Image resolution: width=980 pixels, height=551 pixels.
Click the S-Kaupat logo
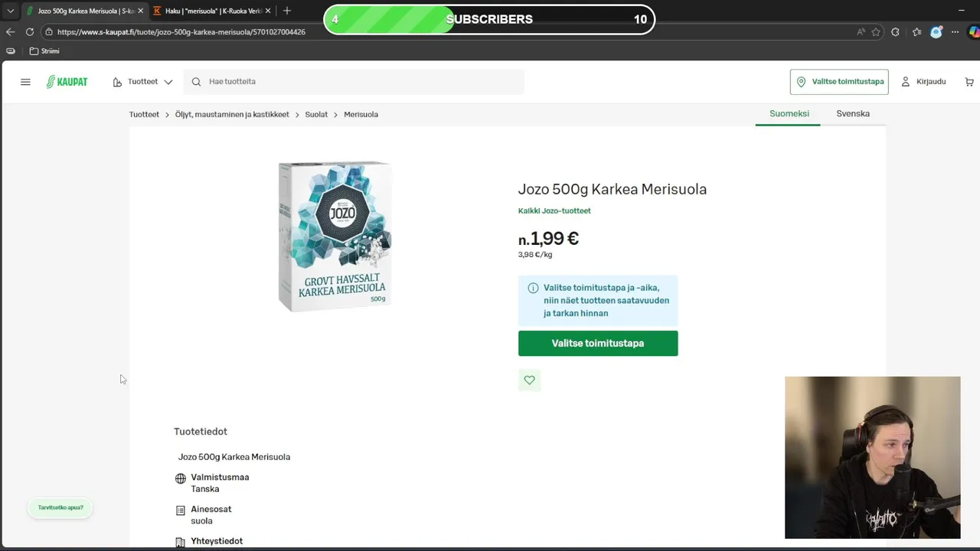point(67,82)
